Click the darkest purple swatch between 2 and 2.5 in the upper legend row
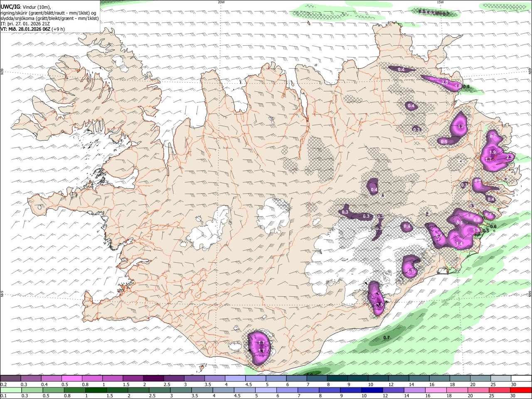532x399 pixels. (x=153, y=378)
